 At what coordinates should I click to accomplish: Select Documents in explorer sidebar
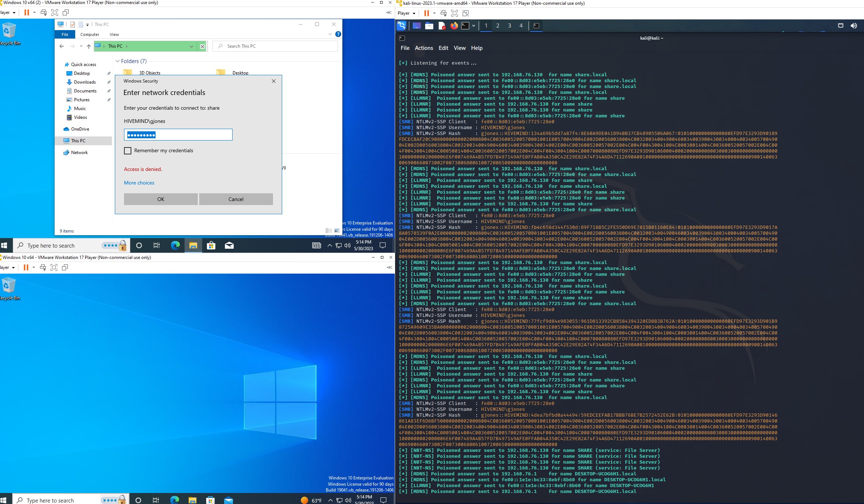pyautogui.click(x=85, y=91)
